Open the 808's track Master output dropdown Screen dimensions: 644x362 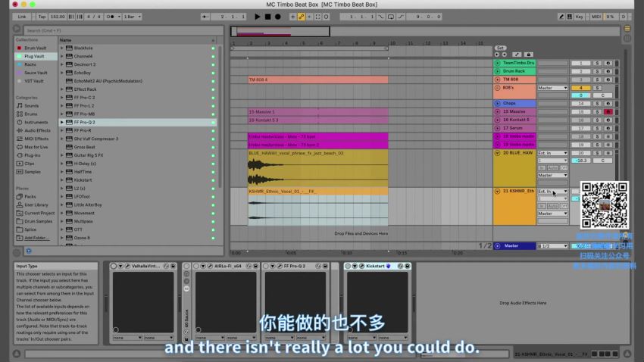[x=553, y=88]
